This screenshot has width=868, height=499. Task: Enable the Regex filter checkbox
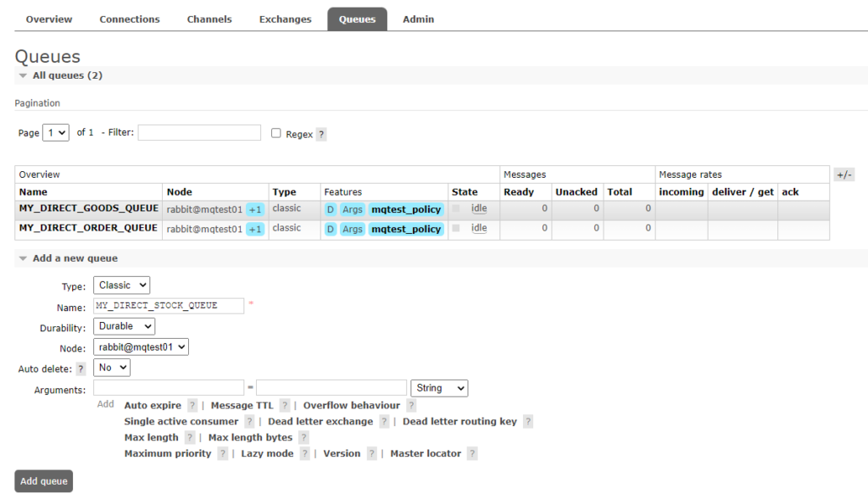[276, 133]
